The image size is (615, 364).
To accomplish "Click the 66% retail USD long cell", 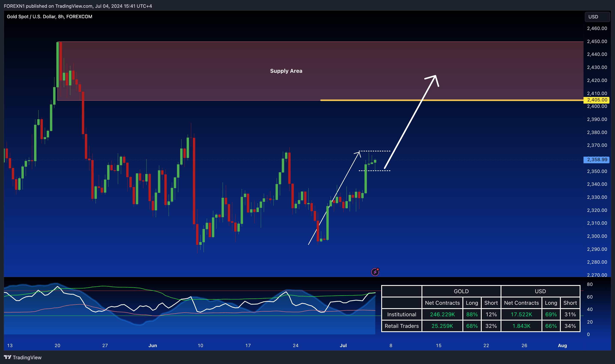I will pos(551,326).
